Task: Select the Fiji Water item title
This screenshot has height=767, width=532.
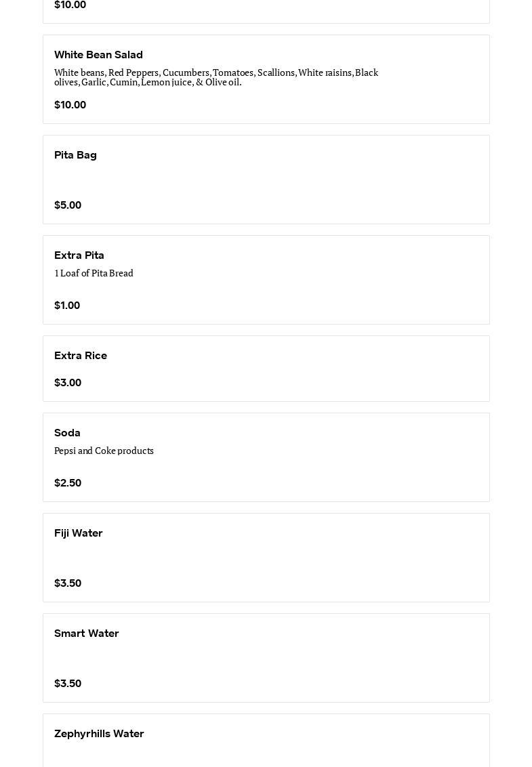Action: [x=79, y=533]
